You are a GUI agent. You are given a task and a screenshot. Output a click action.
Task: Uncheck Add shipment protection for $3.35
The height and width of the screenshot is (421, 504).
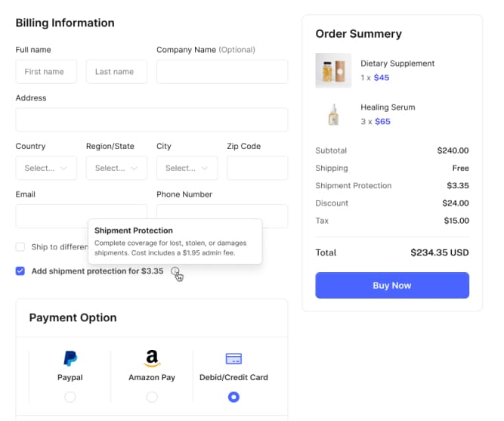click(20, 271)
